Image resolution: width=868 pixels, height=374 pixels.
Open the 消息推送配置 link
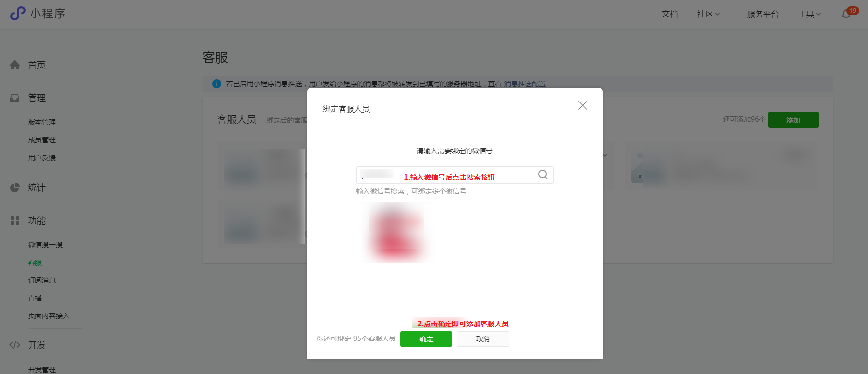524,84
